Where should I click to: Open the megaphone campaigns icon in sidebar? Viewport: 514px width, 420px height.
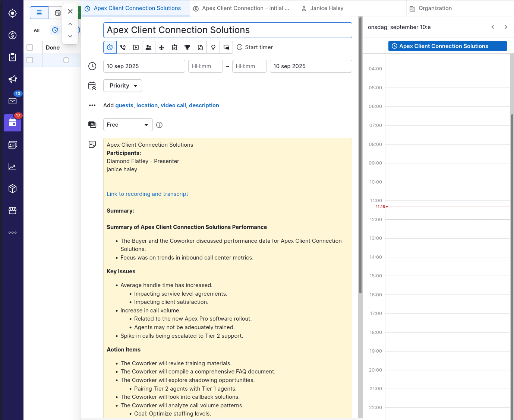click(12, 79)
